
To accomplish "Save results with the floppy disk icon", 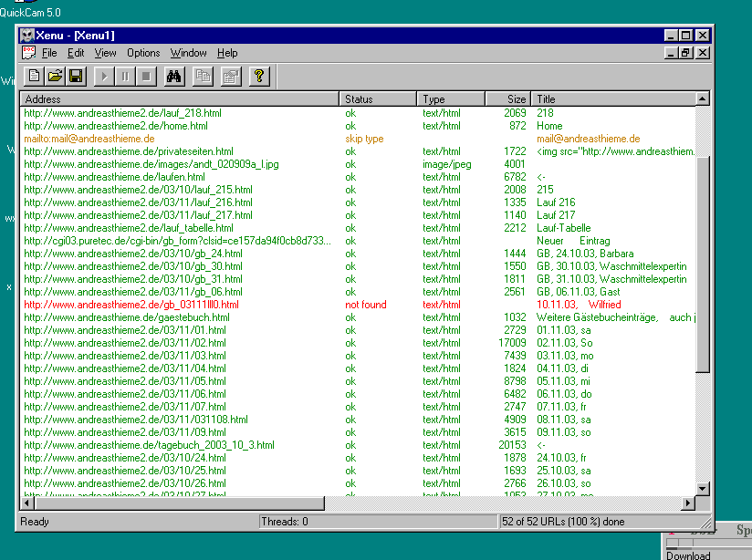I will (77, 77).
